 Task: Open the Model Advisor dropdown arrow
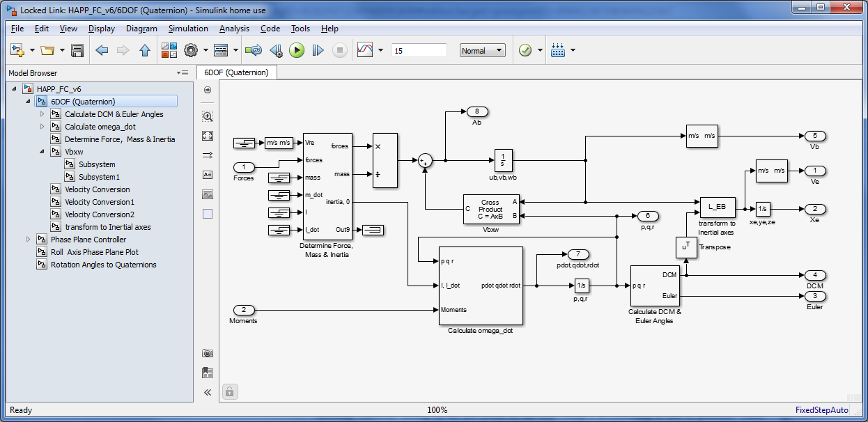[x=540, y=50]
